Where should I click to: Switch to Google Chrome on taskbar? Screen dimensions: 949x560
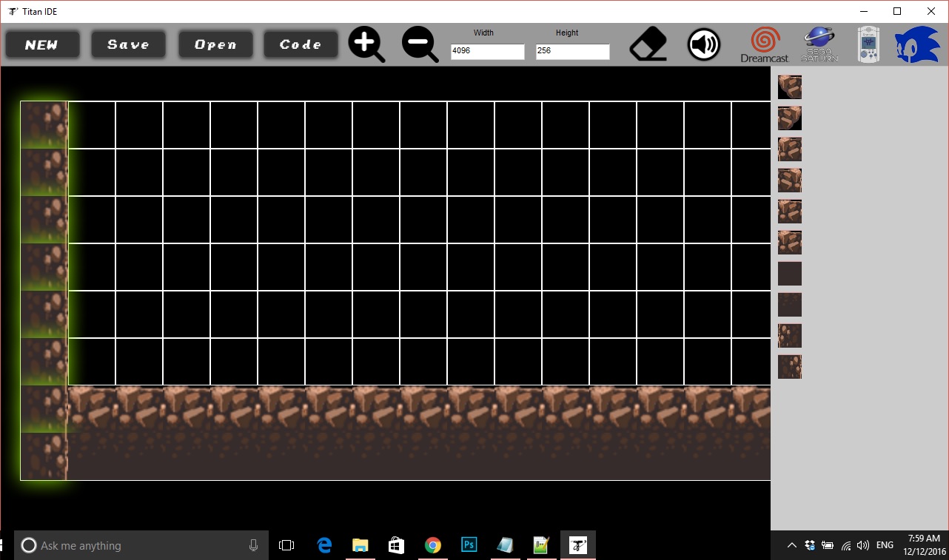433,545
